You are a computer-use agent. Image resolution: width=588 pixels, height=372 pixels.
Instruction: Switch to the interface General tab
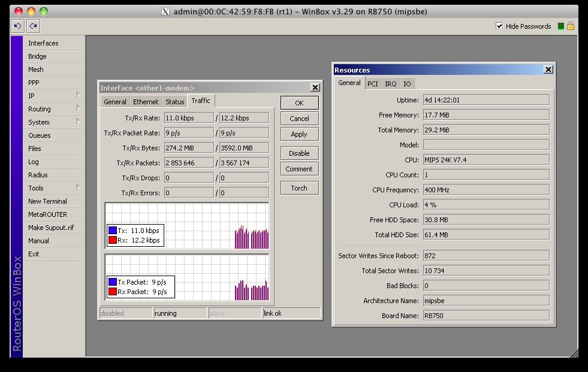pyautogui.click(x=114, y=101)
